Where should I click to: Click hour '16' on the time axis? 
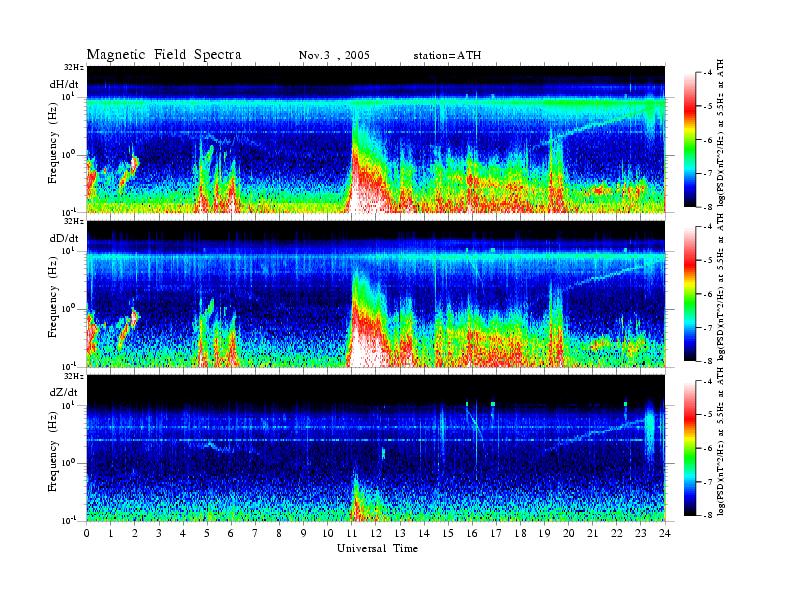coord(472,534)
